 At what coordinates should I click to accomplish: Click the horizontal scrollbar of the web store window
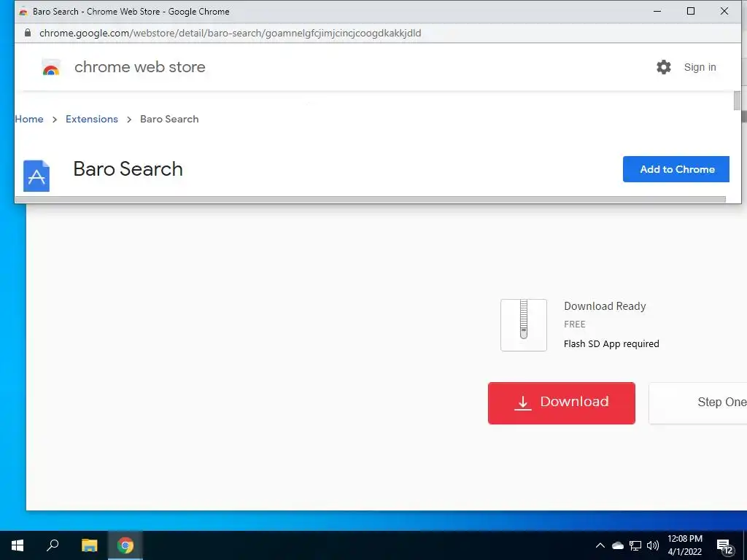pyautogui.click(x=370, y=200)
